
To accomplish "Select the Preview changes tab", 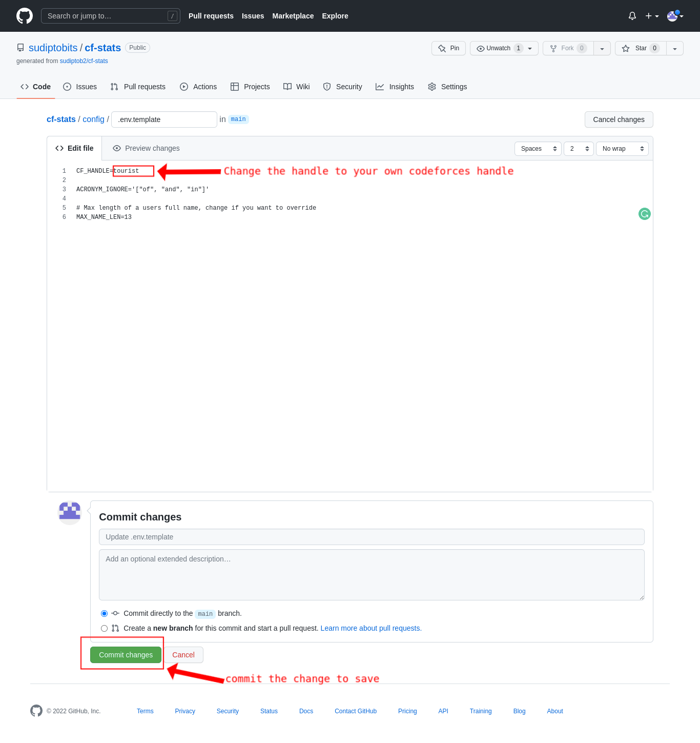I will pyautogui.click(x=146, y=148).
